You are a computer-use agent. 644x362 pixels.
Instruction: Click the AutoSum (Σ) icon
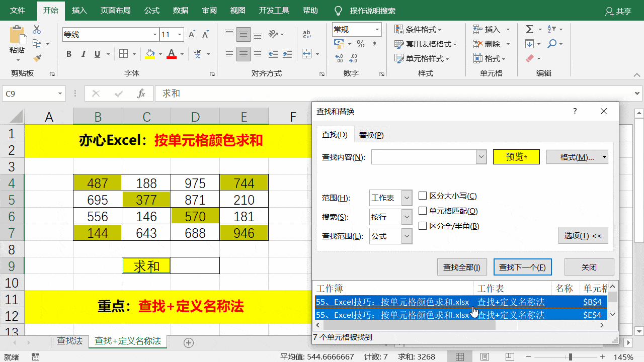pyautogui.click(x=529, y=29)
